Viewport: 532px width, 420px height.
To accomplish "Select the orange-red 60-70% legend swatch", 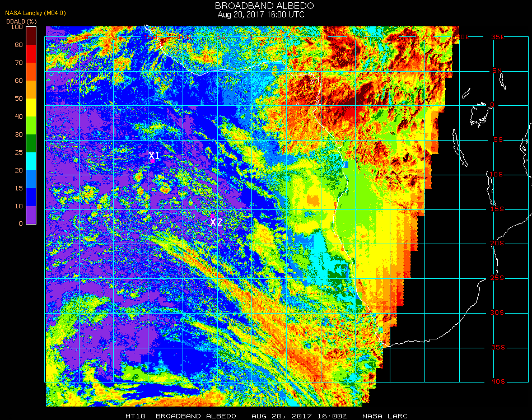I will [31, 72].
